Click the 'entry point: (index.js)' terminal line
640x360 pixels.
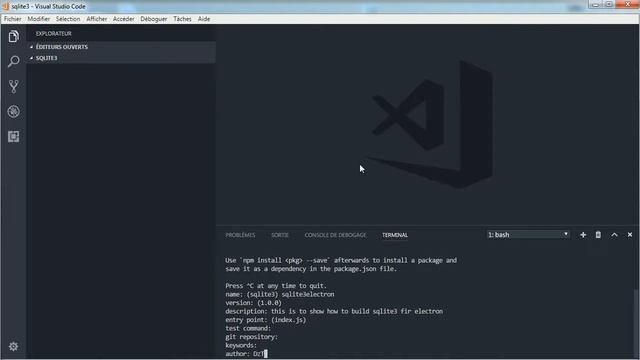point(266,320)
